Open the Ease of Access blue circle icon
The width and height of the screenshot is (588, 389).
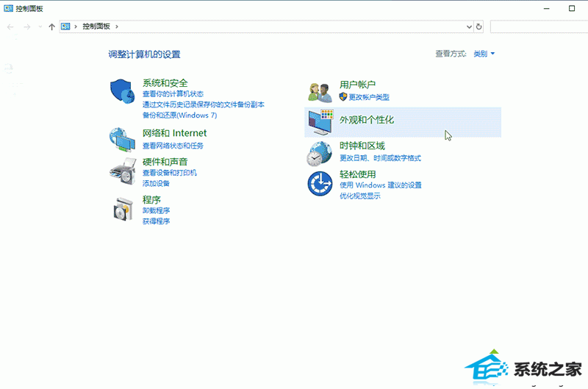[x=320, y=184]
